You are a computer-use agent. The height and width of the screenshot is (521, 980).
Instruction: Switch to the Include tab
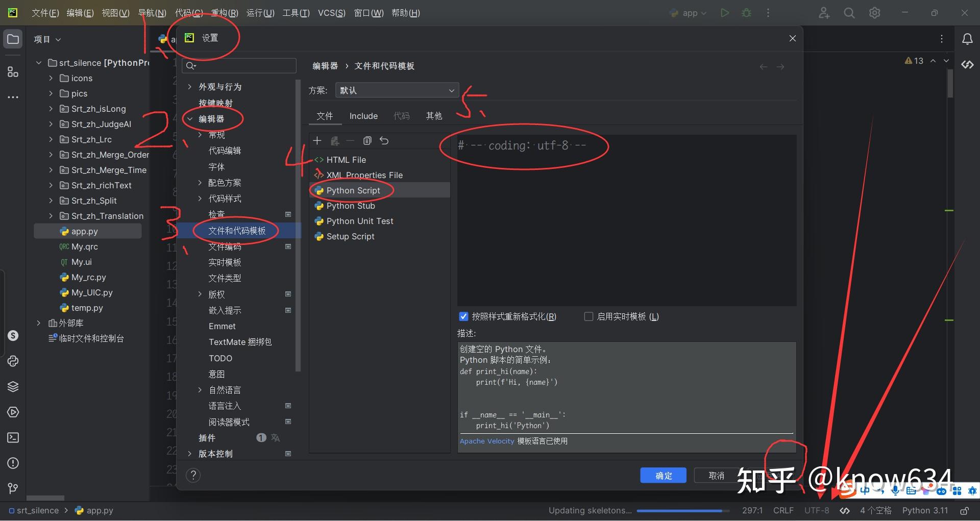click(363, 116)
